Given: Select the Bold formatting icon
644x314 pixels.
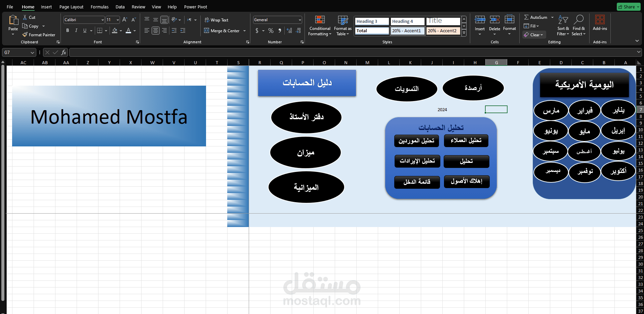Looking at the screenshot, I should click(67, 30).
